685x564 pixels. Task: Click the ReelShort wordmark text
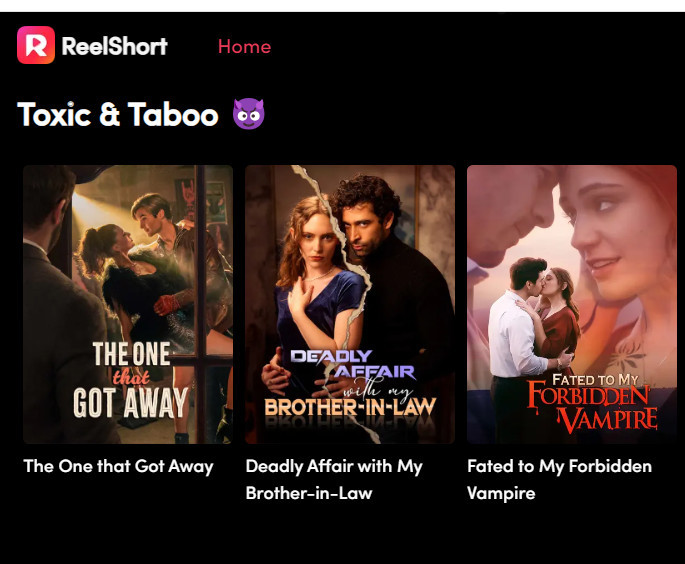[114, 46]
